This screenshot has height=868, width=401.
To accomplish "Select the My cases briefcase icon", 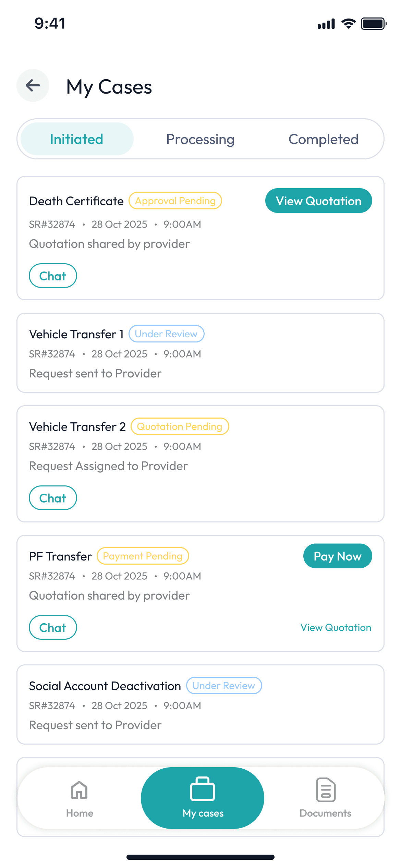I will coord(202,789).
